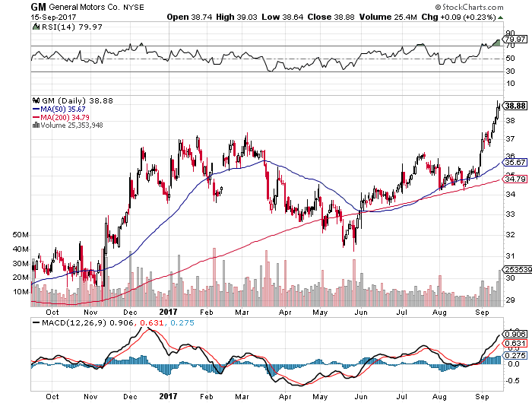
Task: Click the date 15-Sep-2017
Action: (54, 17)
